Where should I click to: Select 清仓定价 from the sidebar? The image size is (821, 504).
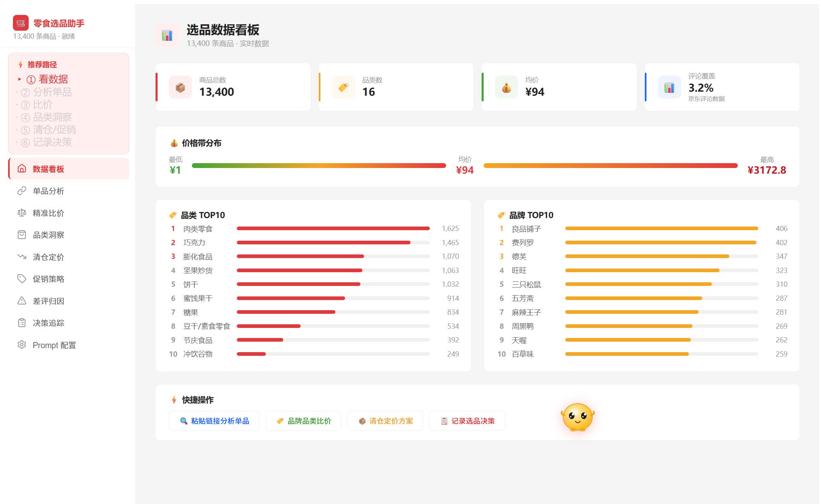(x=69, y=257)
